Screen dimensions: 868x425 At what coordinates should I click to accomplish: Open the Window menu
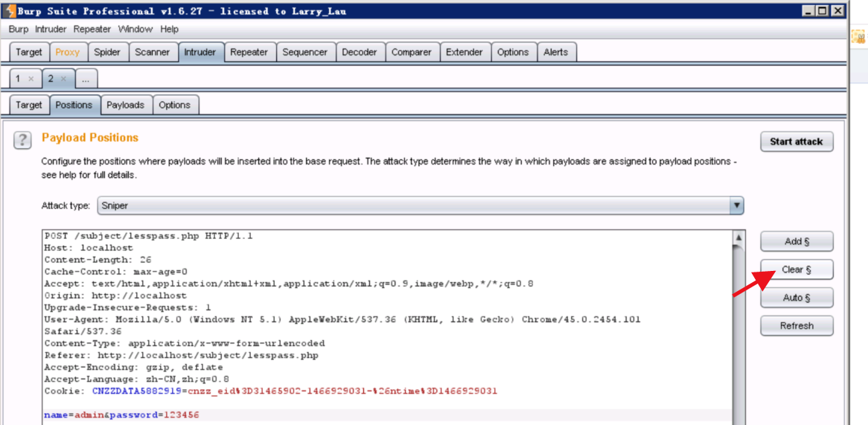(x=135, y=29)
